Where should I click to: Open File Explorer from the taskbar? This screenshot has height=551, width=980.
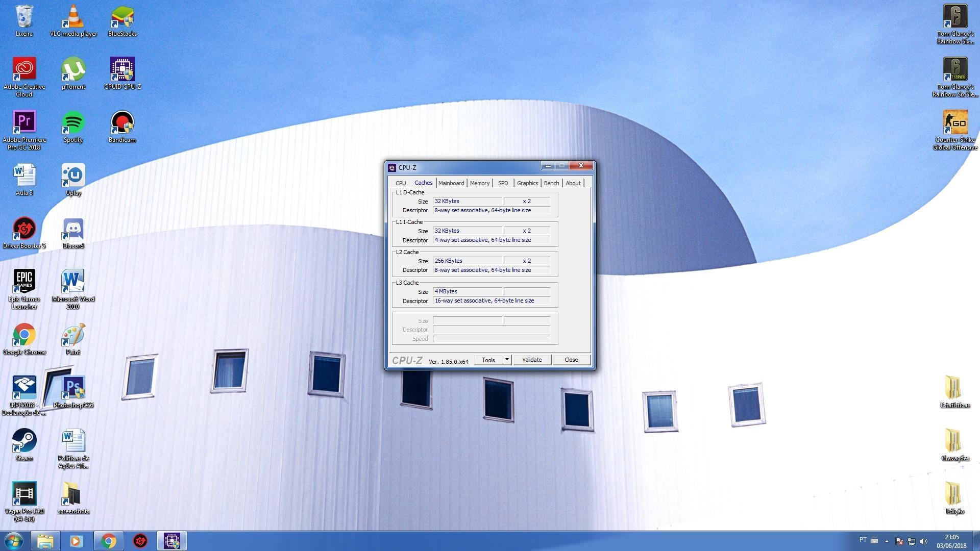pyautogui.click(x=45, y=541)
